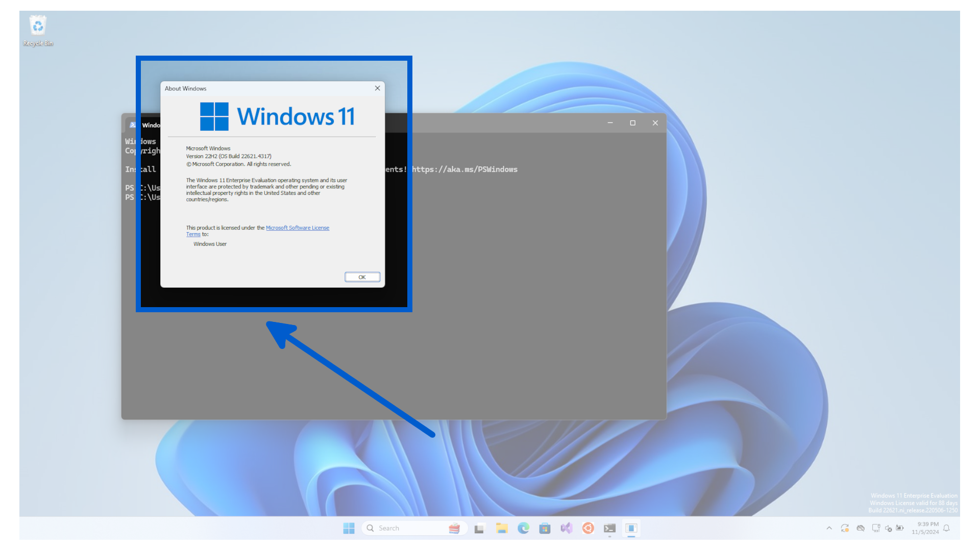The height and width of the screenshot is (551, 980).
Task: Launch Visual Studio from taskbar
Action: pyautogui.click(x=566, y=528)
